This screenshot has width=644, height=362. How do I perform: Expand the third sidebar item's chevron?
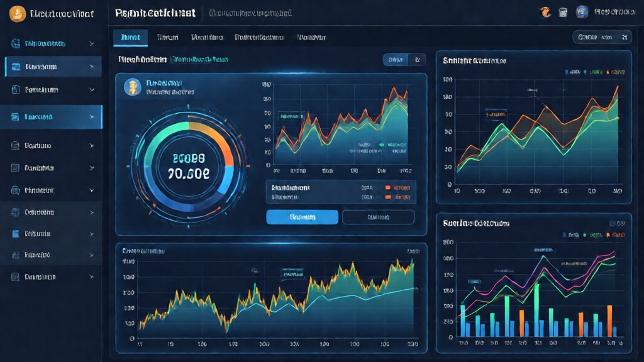pyautogui.click(x=92, y=90)
